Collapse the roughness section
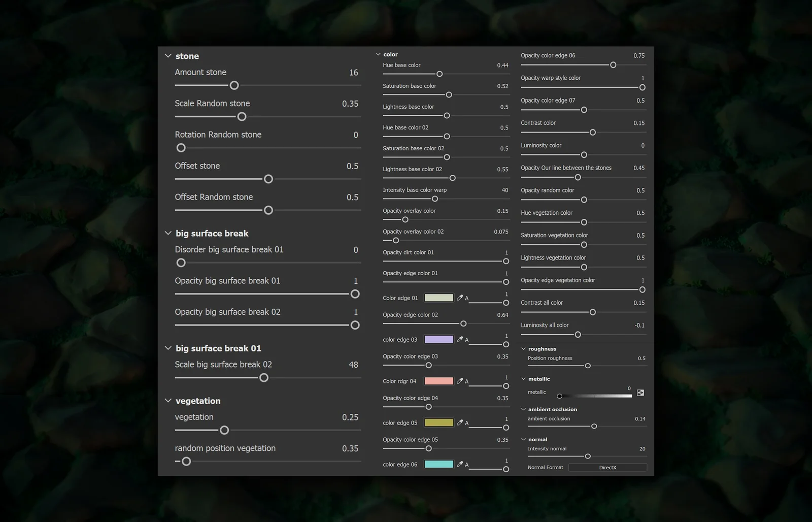 click(523, 349)
